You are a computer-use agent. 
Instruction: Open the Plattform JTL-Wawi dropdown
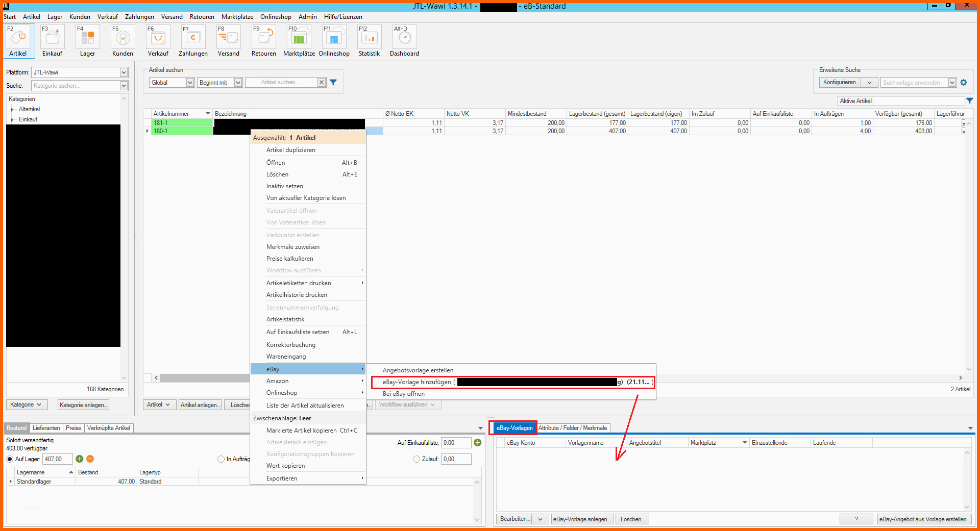123,72
